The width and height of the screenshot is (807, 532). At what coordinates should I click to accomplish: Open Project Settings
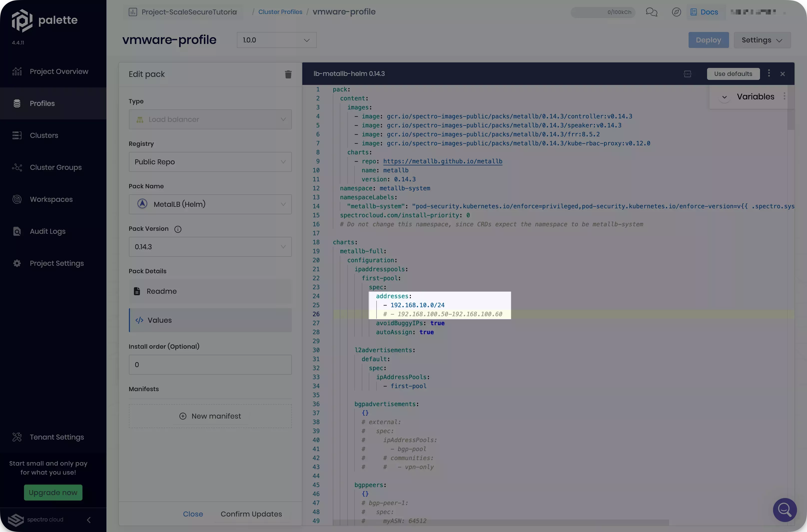53,263
